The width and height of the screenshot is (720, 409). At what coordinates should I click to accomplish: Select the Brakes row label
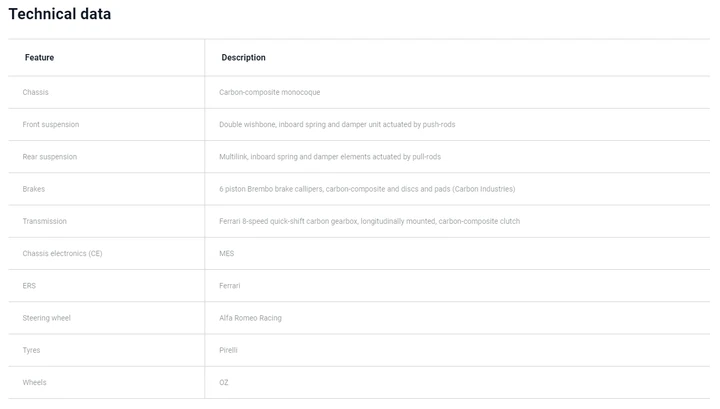34,189
